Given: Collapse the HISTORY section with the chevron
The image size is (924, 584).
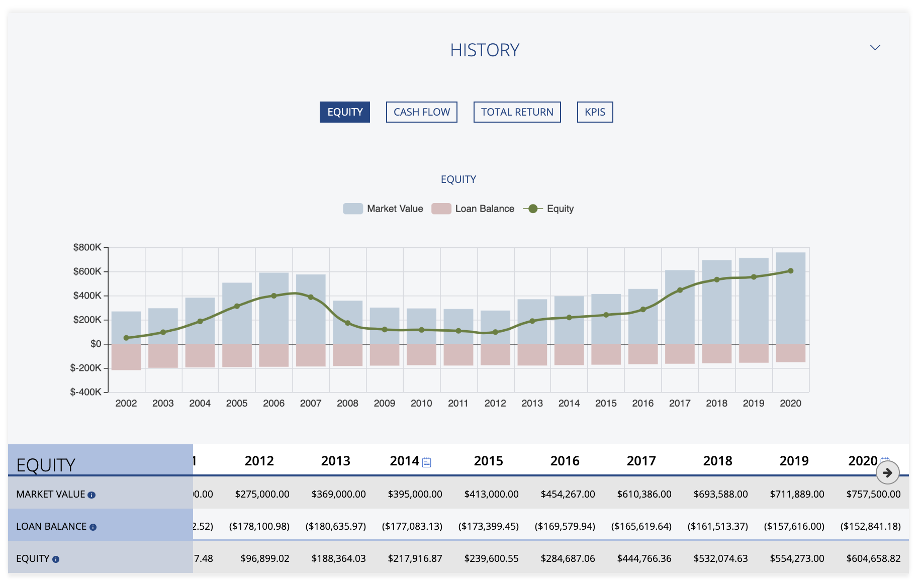Looking at the screenshot, I should pyautogui.click(x=875, y=48).
